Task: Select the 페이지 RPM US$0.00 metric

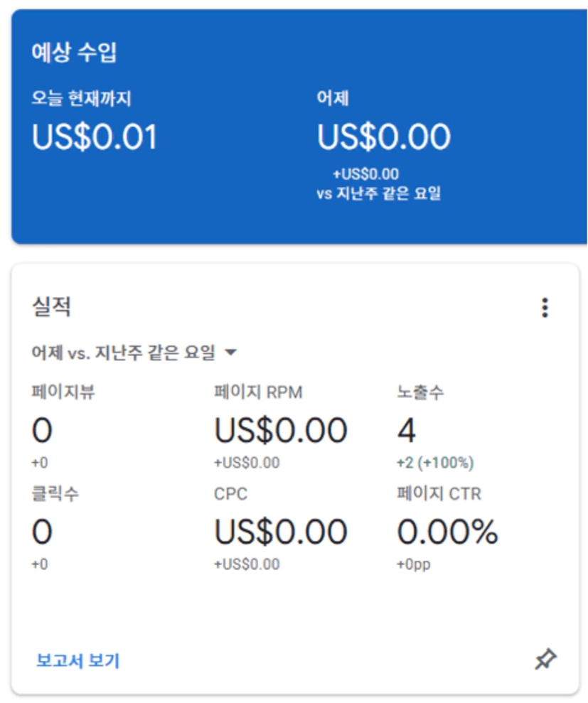Action: [281, 431]
